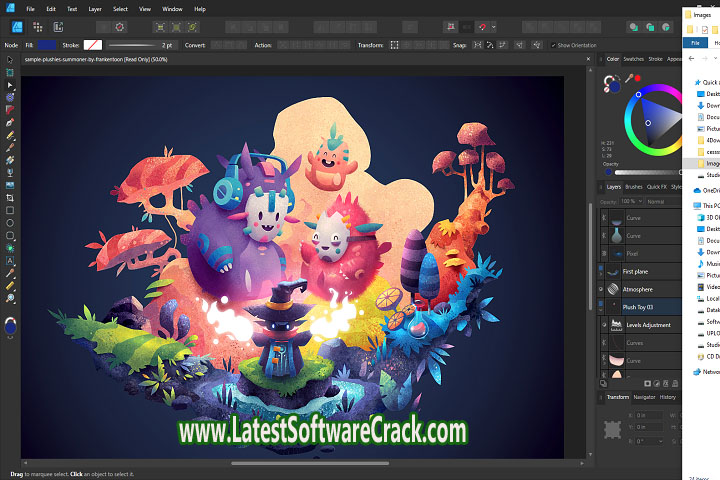The height and width of the screenshot is (480, 720).
Task: Switch to the Navigator tab
Action: point(644,397)
